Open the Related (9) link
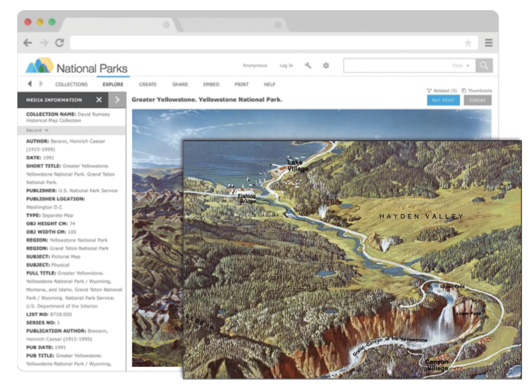The image size is (532, 392). [x=442, y=90]
